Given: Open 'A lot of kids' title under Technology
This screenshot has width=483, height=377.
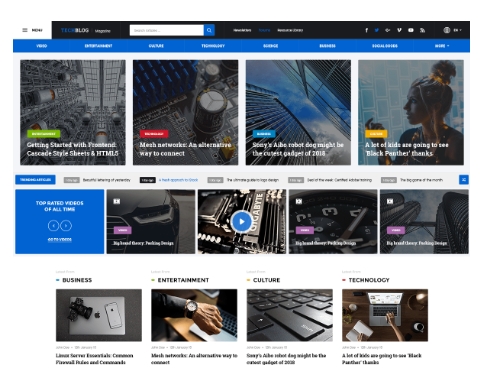Looking at the screenshot, I should tap(382, 359).
